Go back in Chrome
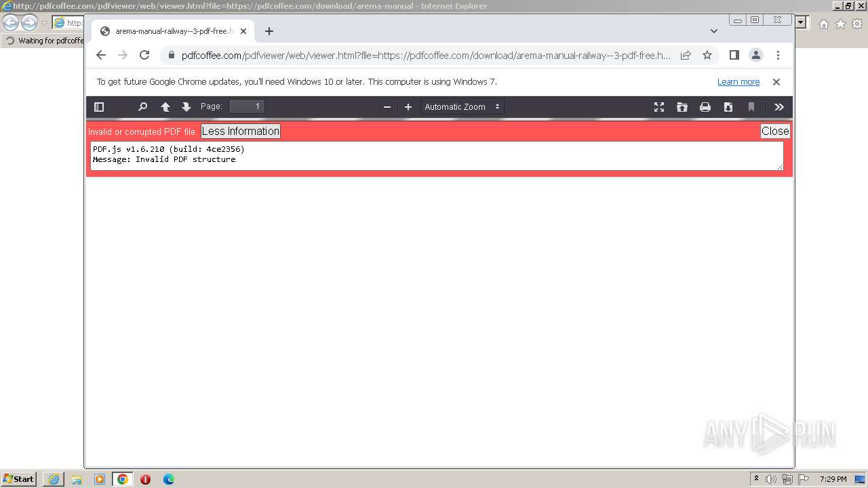 [x=101, y=56]
